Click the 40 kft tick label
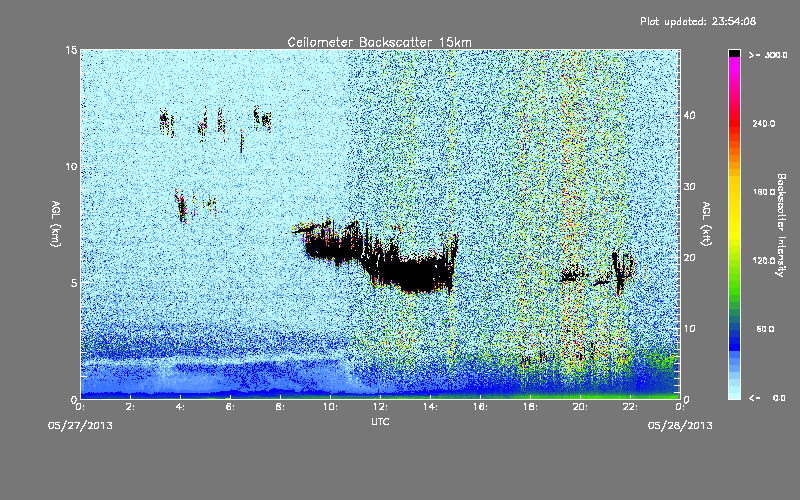Screen dimensions: 800x500 point(689,115)
